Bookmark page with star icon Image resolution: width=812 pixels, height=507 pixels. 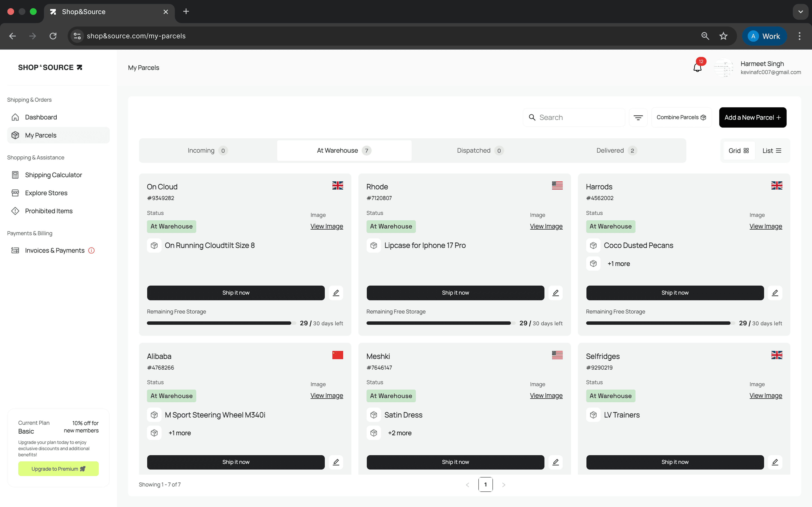click(723, 36)
